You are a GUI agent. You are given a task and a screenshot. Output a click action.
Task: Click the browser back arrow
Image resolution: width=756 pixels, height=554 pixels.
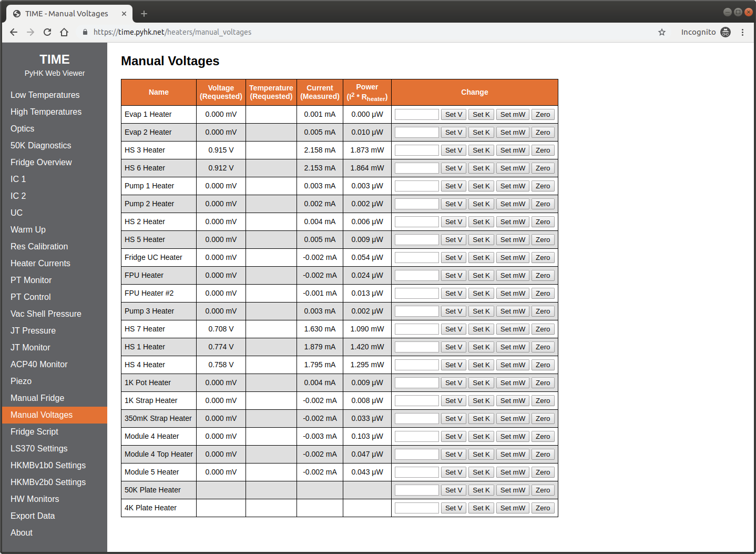point(14,32)
